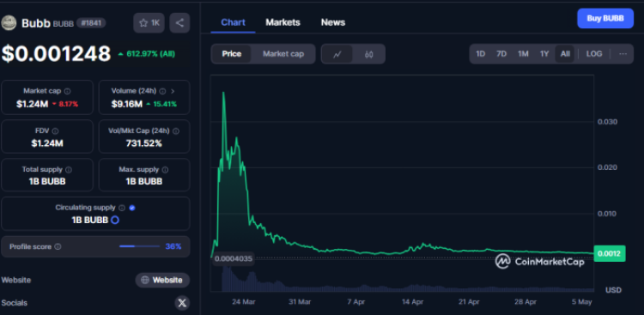This screenshot has height=315, width=644.
Task: Open the Website link button
Action: pos(162,280)
